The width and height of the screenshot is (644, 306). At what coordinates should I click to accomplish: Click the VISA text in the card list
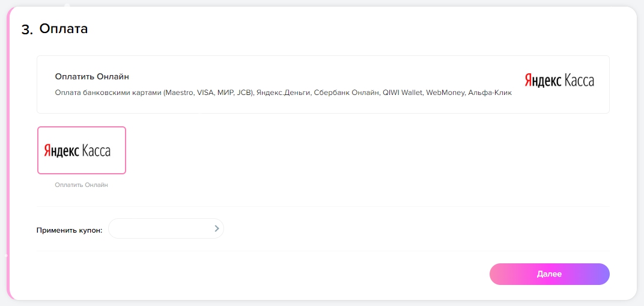coord(205,93)
